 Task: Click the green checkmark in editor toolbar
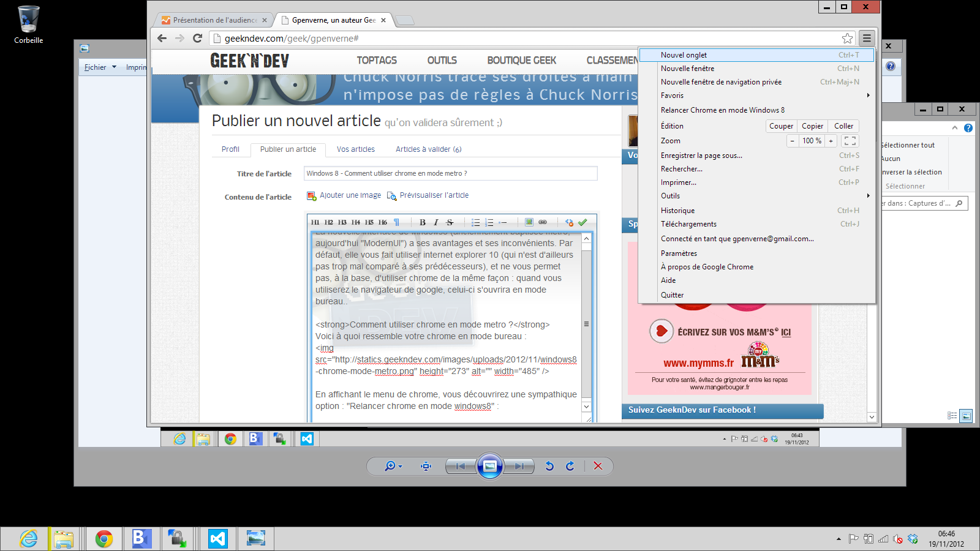(582, 222)
